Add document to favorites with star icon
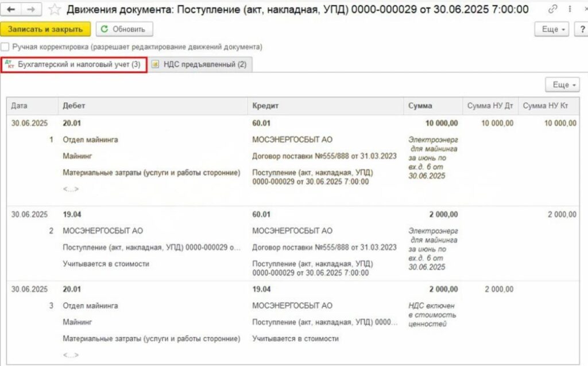Viewport: 588px width, 366px height. click(55, 9)
